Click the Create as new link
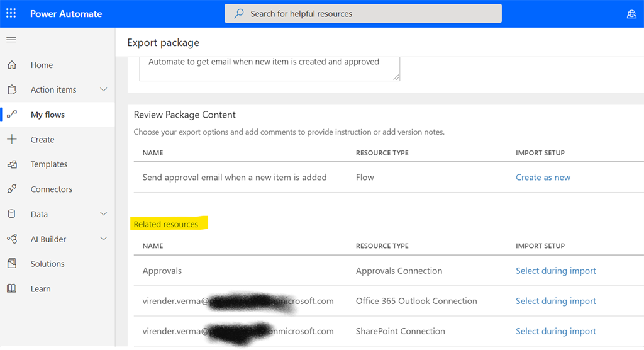644x350 pixels. pyautogui.click(x=543, y=178)
